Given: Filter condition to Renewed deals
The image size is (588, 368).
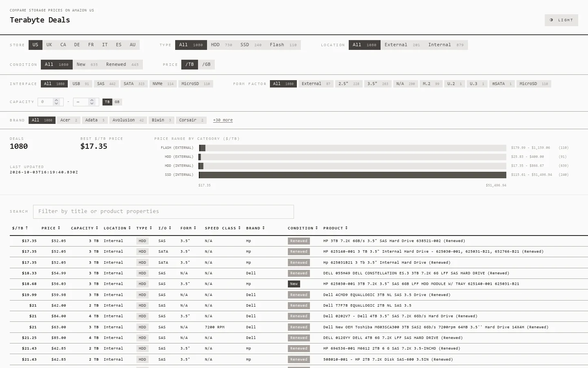Looking at the screenshot, I should (x=122, y=65).
